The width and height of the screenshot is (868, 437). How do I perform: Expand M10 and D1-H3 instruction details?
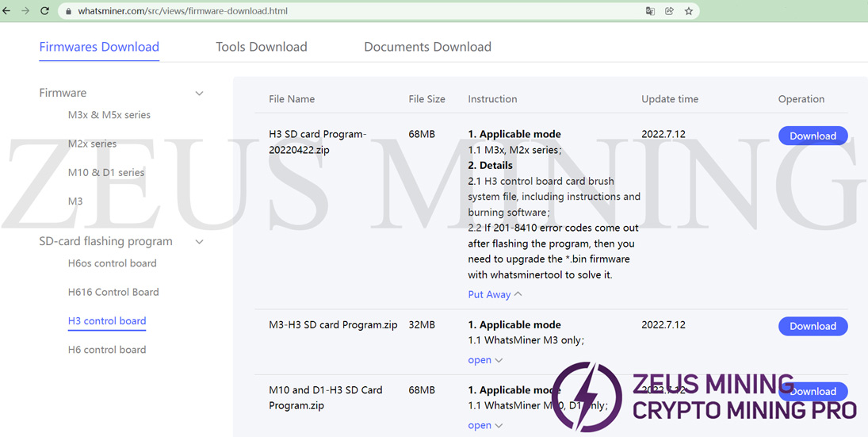click(x=485, y=426)
